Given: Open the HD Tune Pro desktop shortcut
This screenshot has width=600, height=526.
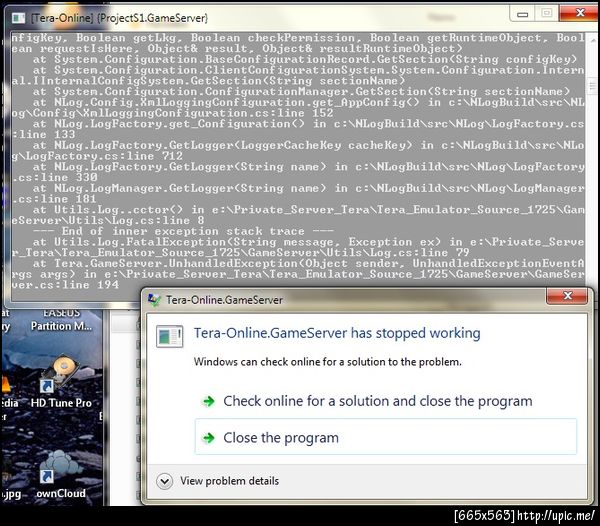Looking at the screenshot, I should (61, 383).
